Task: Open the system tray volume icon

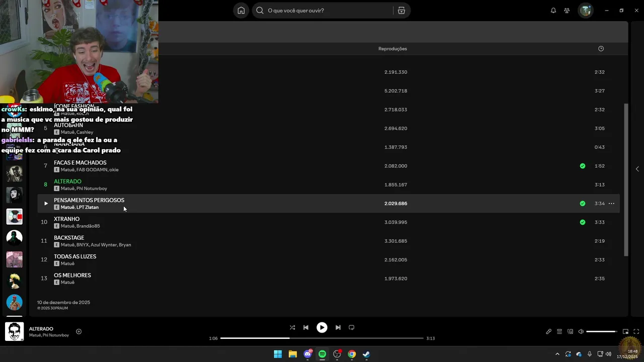Action: [x=608, y=354]
